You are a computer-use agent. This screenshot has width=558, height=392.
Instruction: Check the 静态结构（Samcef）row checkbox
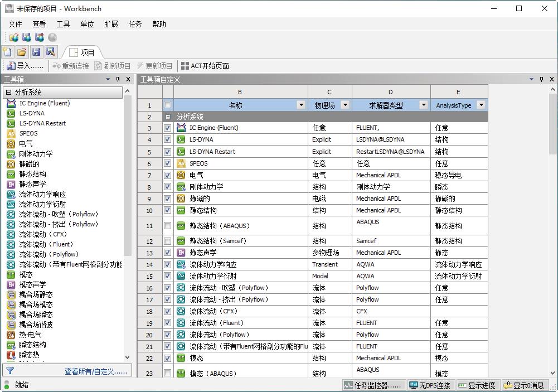tap(168, 241)
